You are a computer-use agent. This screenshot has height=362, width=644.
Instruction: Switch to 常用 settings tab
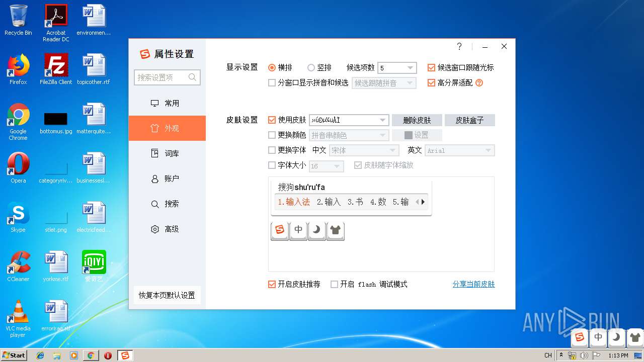[167, 103]
